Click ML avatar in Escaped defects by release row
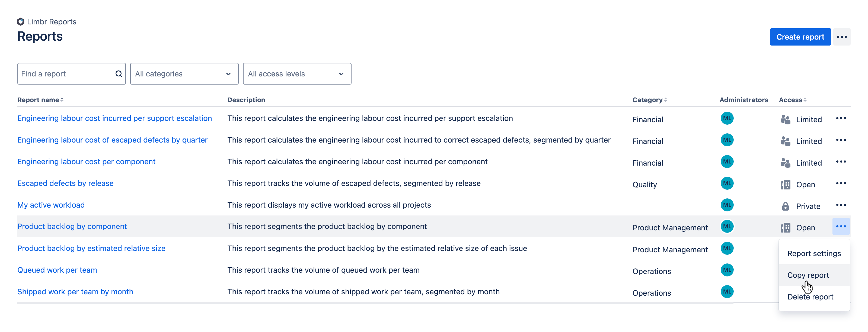This screenshot has width=868, height=332. pos(727,183)
